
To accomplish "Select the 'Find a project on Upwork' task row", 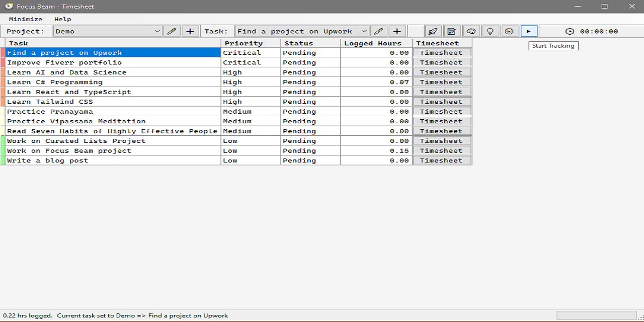I will 113,53.
